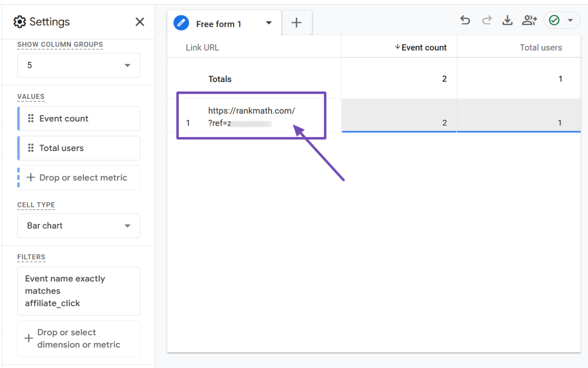The height and width of the screenshot is (368, 588).
Task: Click the undo arrow icon
Action: tap(465, 20)
